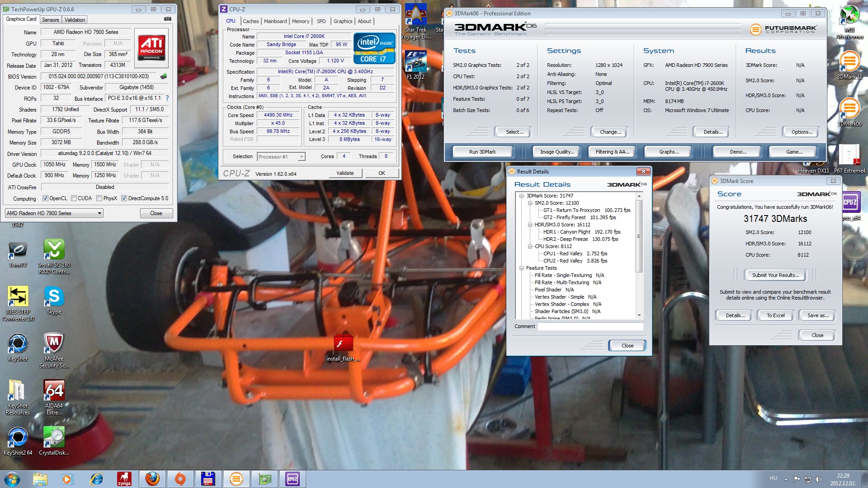
Task: Click To Excel button in 3DMark Score
Action: [775, 315]
